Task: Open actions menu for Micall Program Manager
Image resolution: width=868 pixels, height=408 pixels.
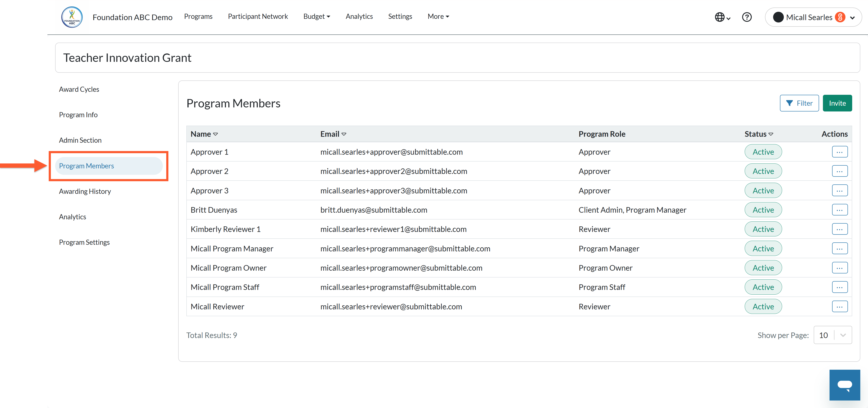Action: pos(839,249)
